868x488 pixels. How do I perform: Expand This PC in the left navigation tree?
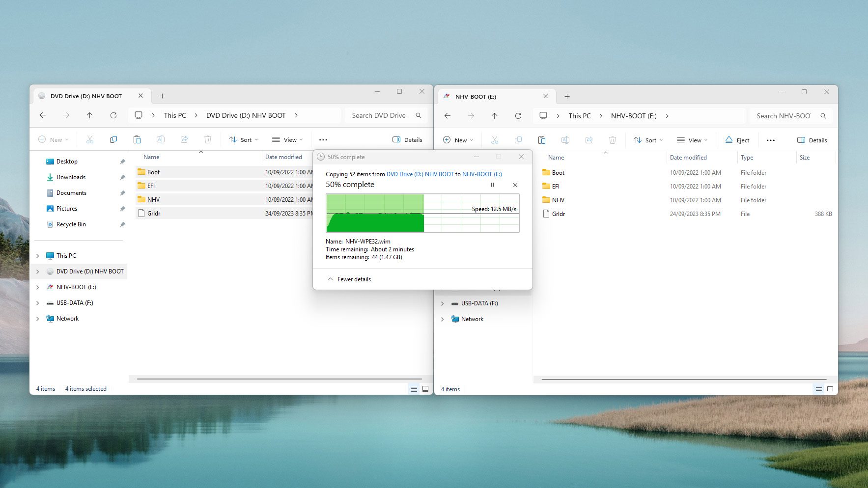pyautogui.click(x=38, y=256)
